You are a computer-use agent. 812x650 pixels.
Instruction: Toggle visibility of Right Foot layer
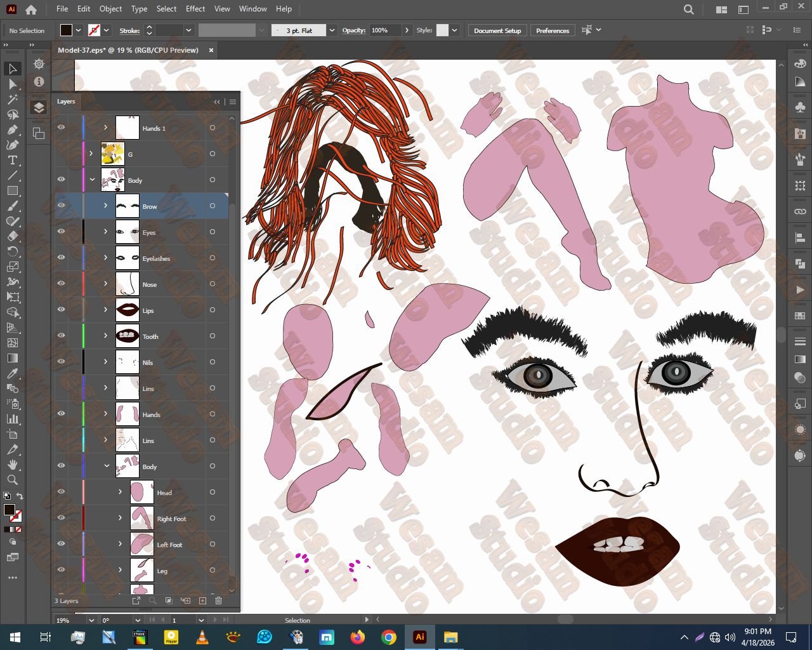coord(61,518)
